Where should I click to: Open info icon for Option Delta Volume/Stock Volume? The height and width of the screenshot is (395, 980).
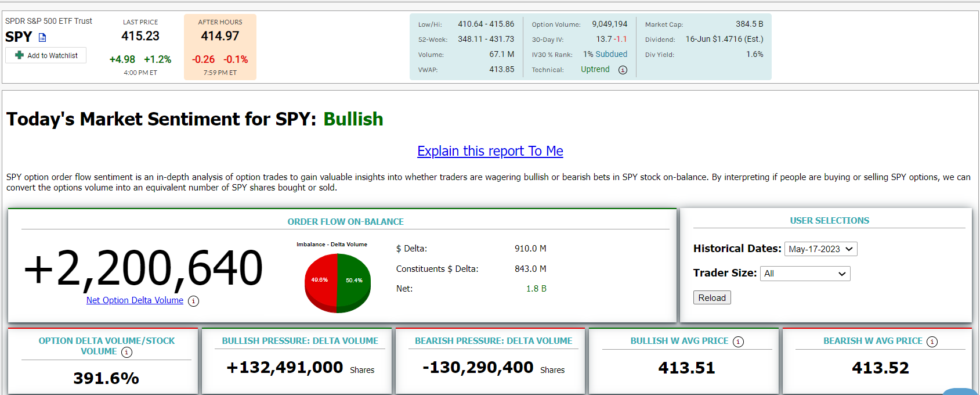[x=127, y=352]
